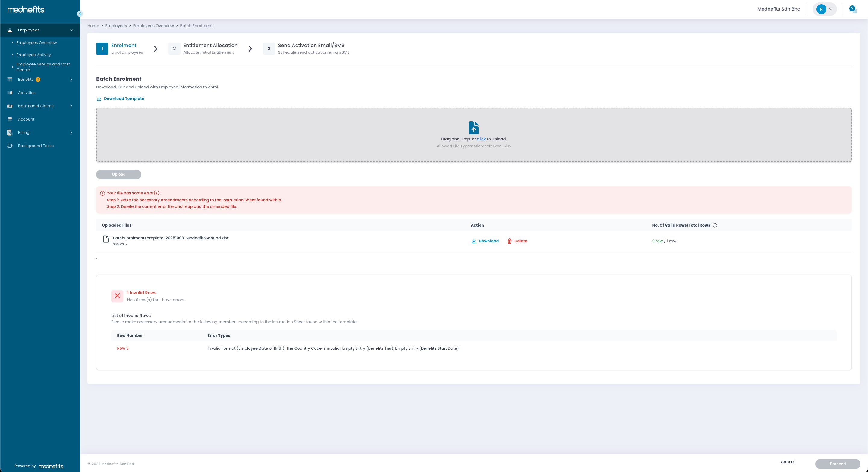Click the Account sidebar icon
The width and height of the screenshot is (868, 472).
point(10,119)
